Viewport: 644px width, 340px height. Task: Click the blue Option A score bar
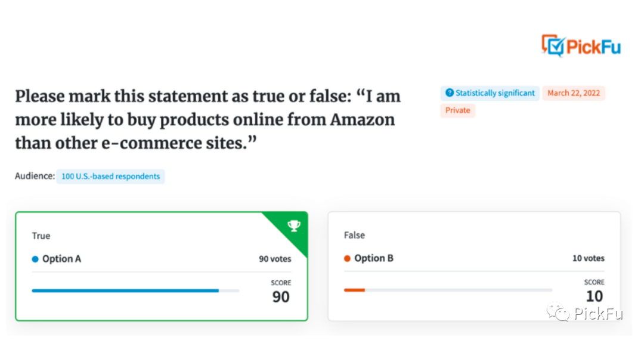(x=125, y=290)
